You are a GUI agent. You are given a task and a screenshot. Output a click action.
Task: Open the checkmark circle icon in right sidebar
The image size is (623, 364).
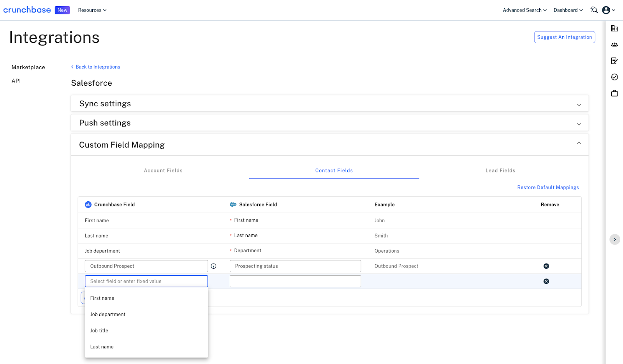614,77
